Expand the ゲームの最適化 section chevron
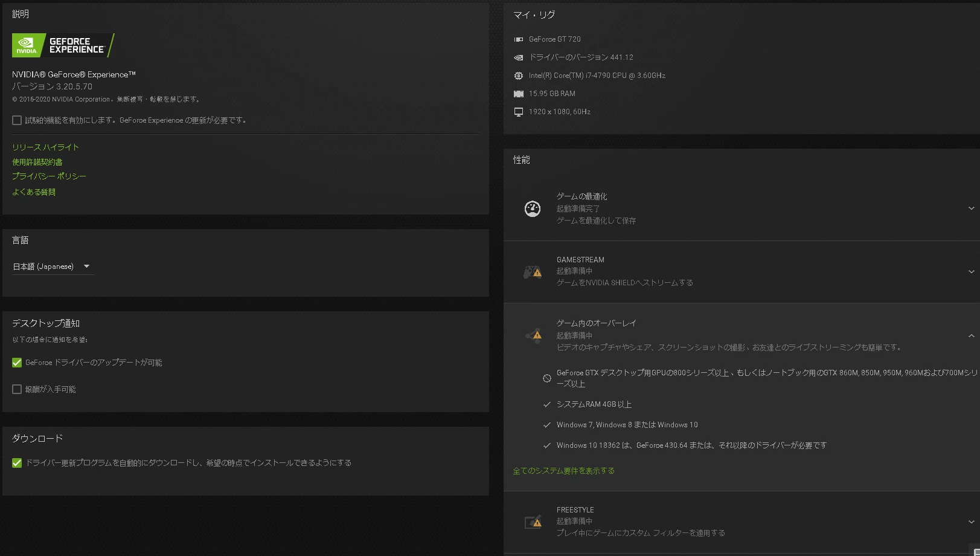Viewport: 980px width, 556px height. pyautogui.click(x=971, y=208)
